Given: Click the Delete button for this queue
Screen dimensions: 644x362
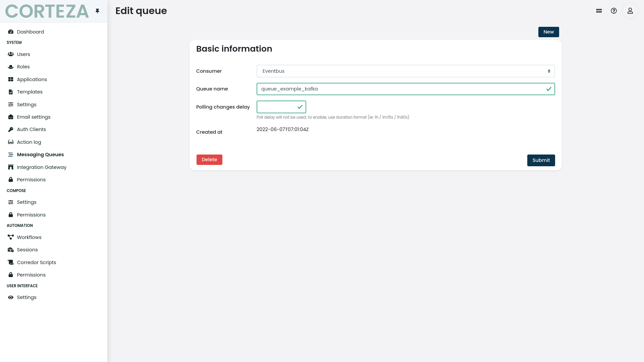Looking at the screenshot, I should pyautogui.click(x=209, y=160).
